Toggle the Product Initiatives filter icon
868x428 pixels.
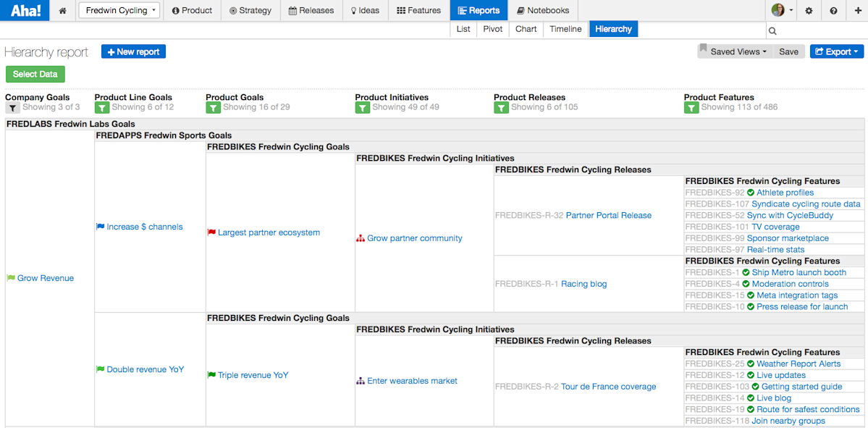(363, 107)
